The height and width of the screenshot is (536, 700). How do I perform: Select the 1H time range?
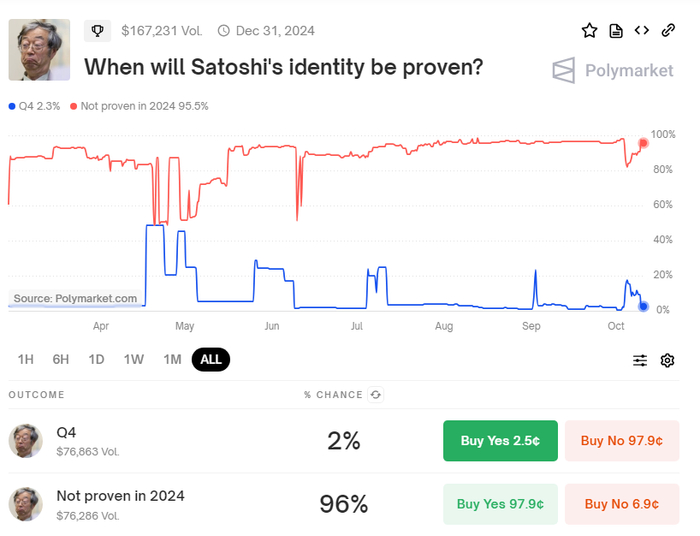[26, 360]
